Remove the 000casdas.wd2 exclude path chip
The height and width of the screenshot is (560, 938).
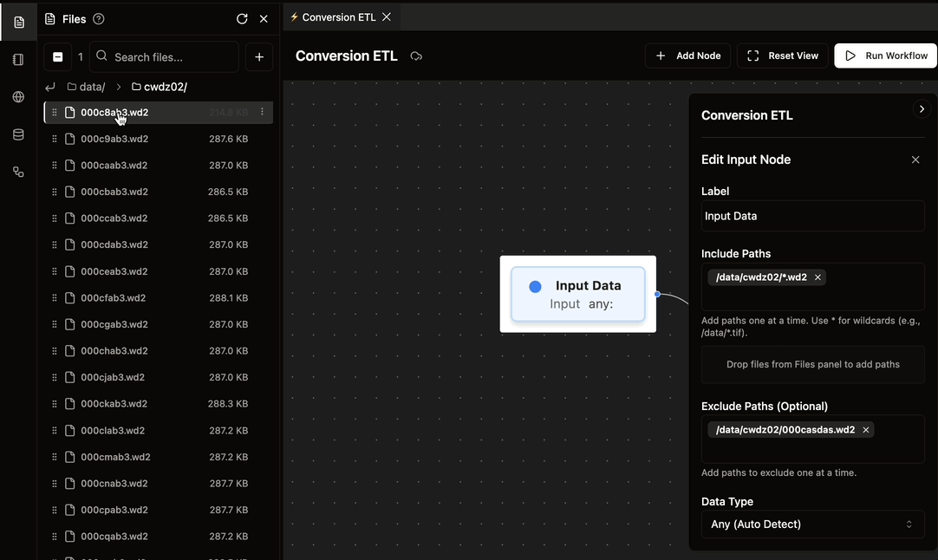[x=865, y=429]
